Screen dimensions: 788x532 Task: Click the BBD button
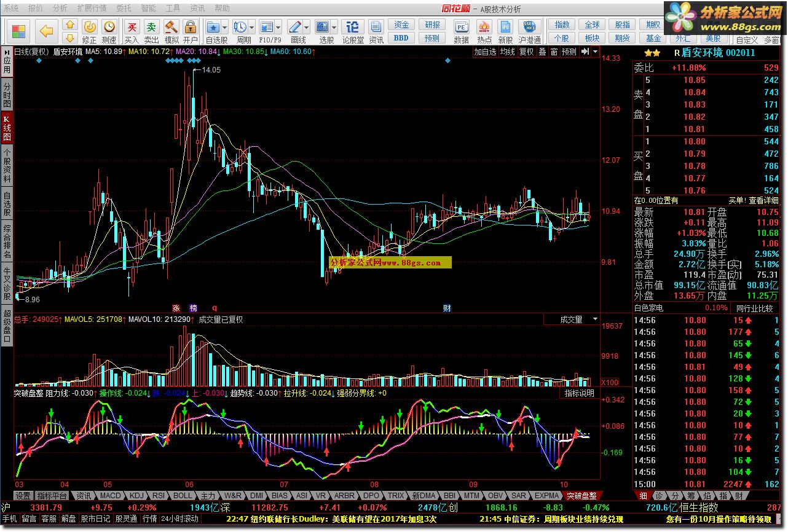coord(401,37)
